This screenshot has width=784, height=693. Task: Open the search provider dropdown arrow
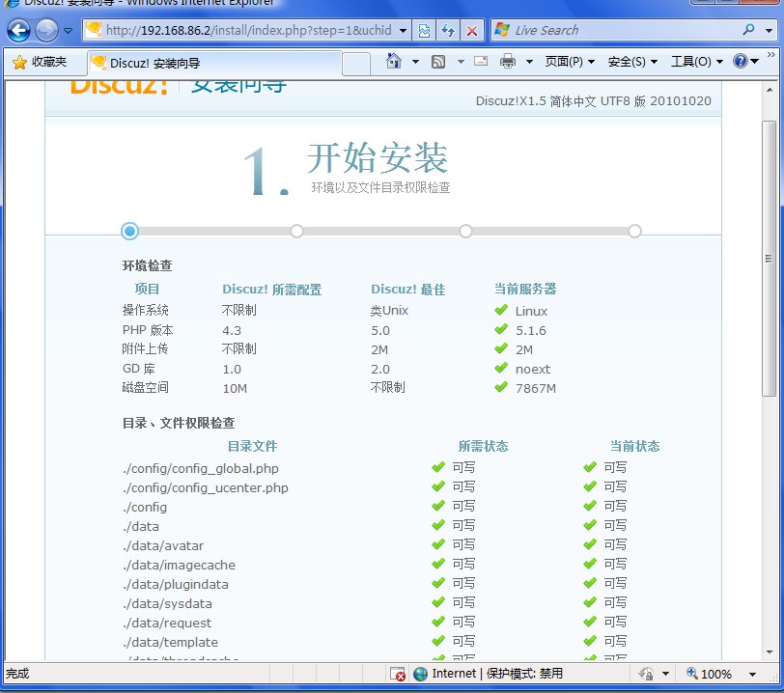[x=769, y=31]
